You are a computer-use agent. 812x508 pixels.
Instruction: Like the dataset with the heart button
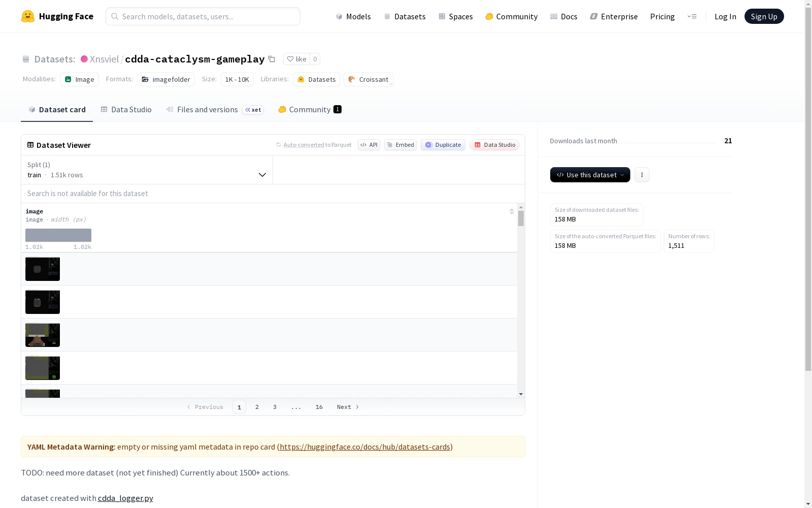(296, 59)
